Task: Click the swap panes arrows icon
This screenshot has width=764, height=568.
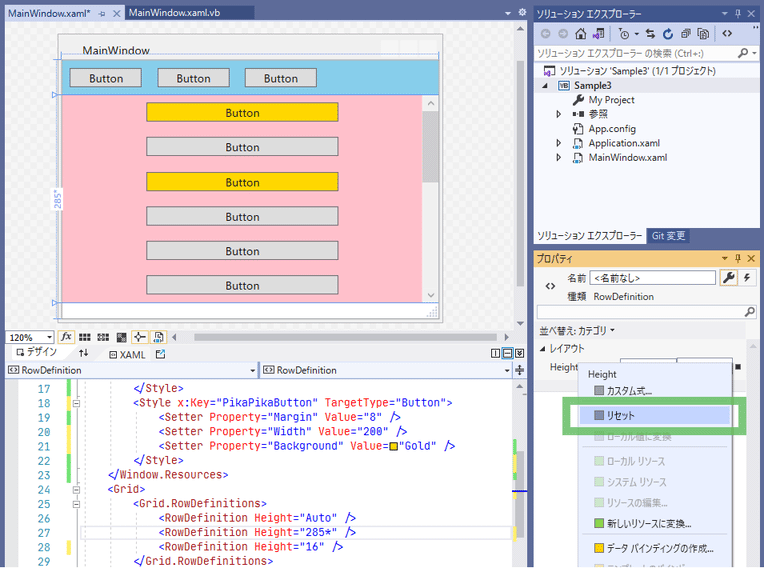Action: 84,354
